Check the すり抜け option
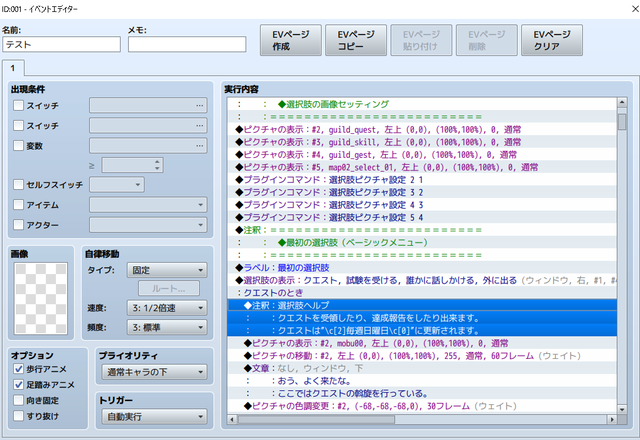 [x=18, y=416]
